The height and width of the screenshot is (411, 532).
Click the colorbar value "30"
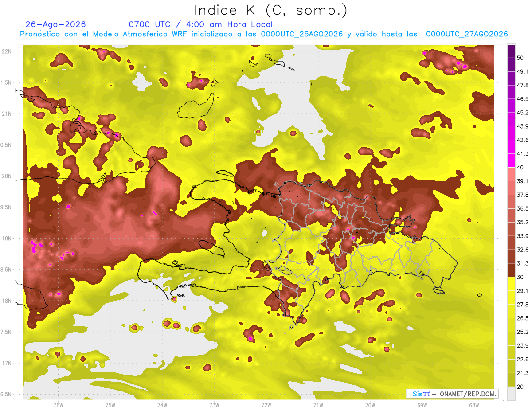tap(520, 277)
